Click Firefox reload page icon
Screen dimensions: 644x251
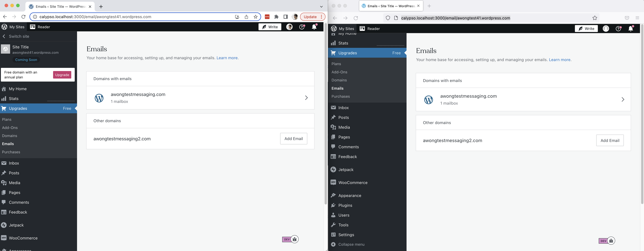click(x=356, y=18)
